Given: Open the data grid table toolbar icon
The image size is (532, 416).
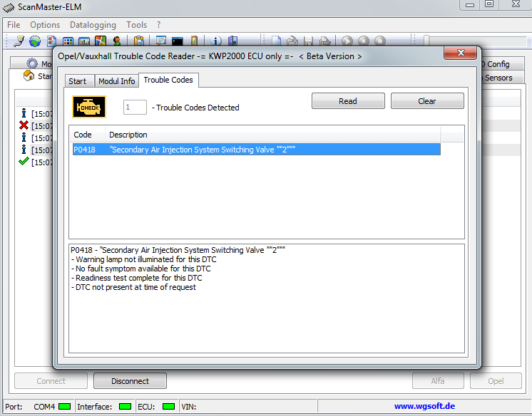Looking at the screenshot, I should pos(68,41).
